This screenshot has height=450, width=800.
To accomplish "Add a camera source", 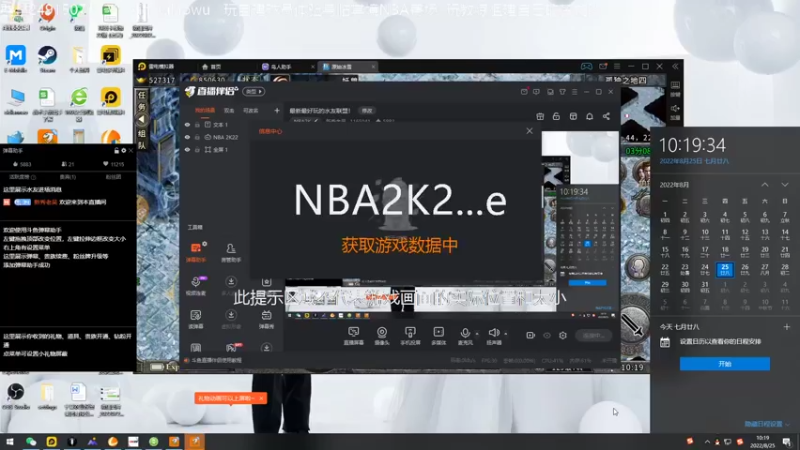I will pos(382,336).
